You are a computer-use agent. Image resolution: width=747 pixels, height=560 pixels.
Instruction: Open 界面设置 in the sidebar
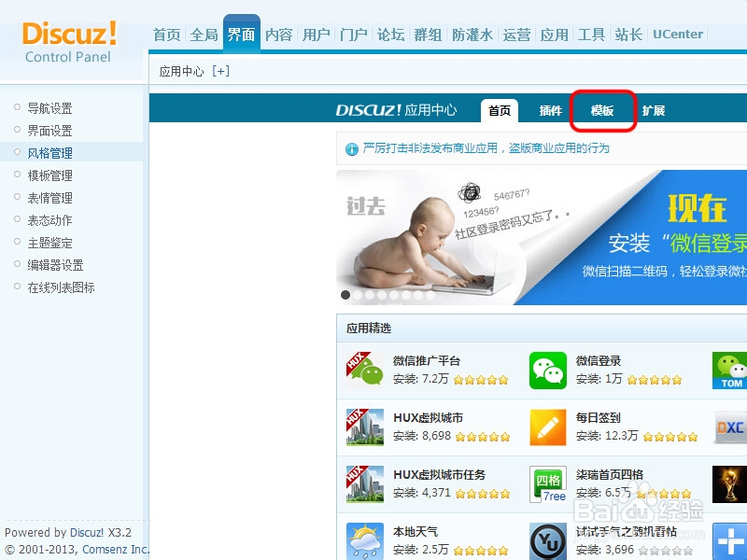pyautogui.click(x=50, y=131)
